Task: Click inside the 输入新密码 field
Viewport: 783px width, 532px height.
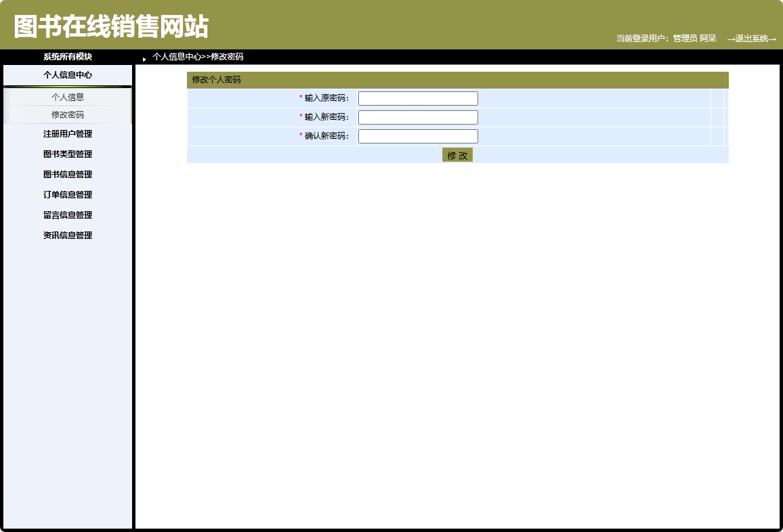Action: [x=418, y=116]
